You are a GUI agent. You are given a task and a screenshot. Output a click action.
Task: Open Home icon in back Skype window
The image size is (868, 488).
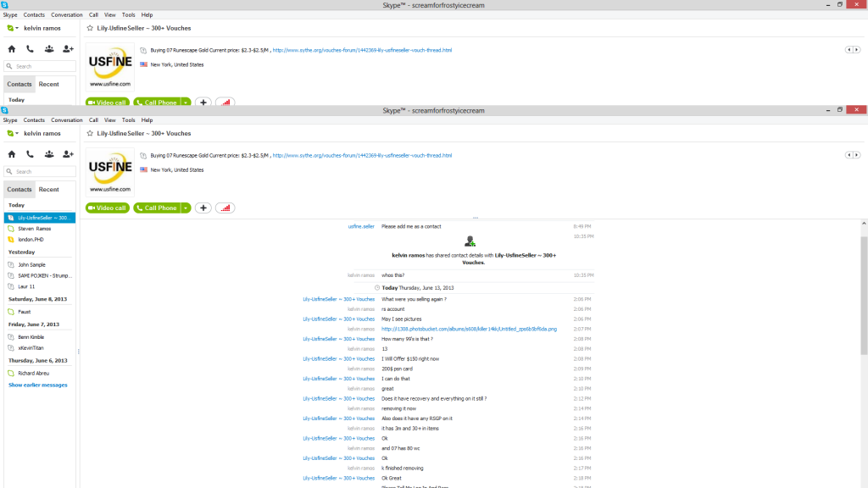click(x=12, y=49)
